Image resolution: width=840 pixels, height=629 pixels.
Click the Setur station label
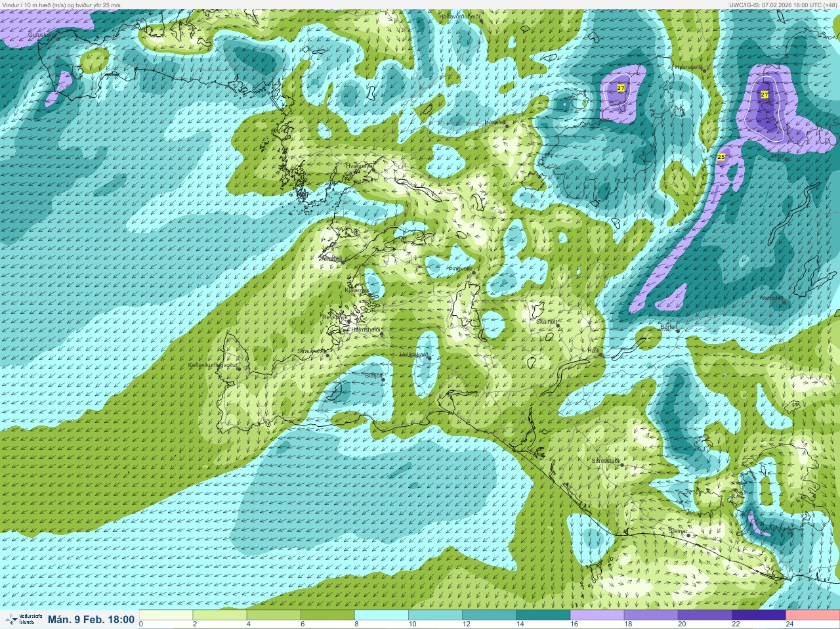[x=778, y=156]
